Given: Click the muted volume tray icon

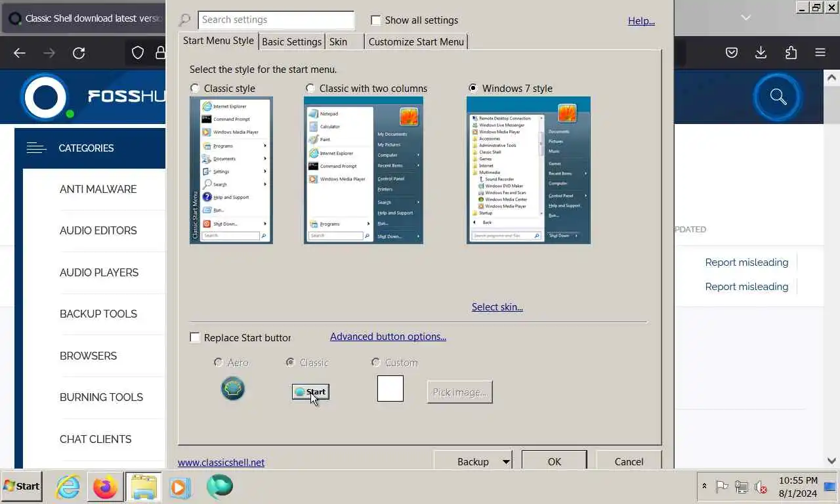Looking at the screenshot, I should [x=761, y=487].
